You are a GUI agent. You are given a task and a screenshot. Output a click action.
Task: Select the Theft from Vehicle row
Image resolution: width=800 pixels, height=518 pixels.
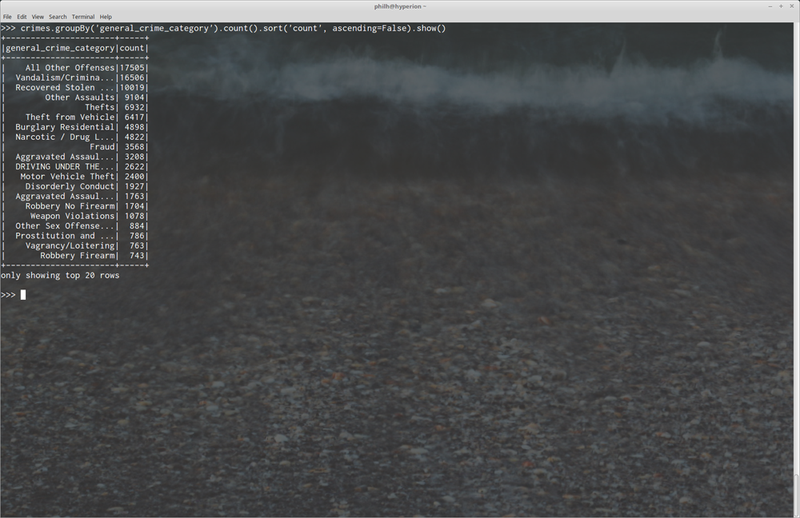coord(75,117)
